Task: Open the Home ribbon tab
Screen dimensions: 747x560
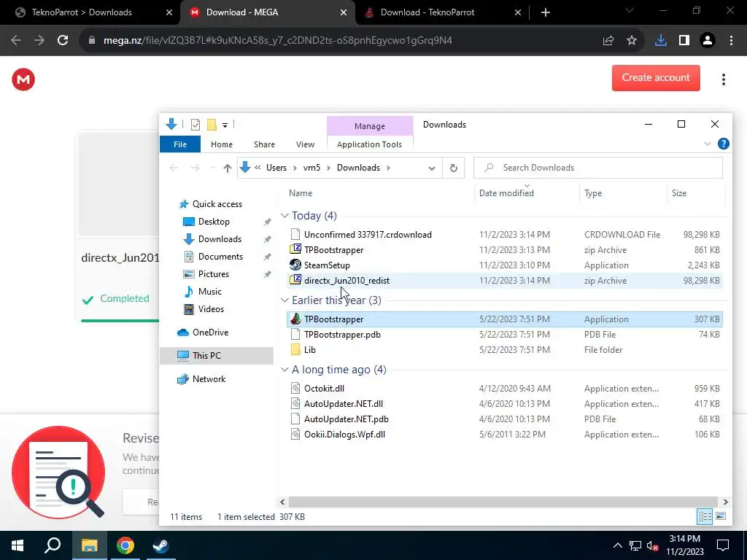Action: pos(222,144)
